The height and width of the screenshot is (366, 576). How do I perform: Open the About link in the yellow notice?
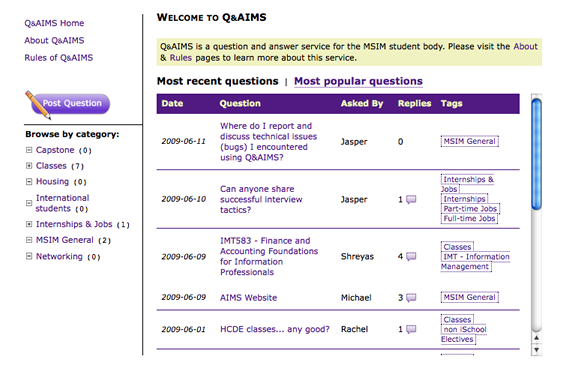pyautogui.click(x=525, y=46)
